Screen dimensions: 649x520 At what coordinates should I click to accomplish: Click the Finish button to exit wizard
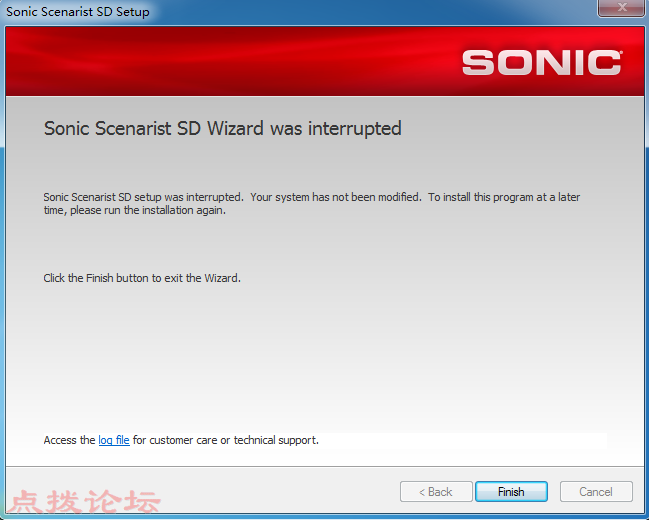pyautogui.click(x=511, y=491)
